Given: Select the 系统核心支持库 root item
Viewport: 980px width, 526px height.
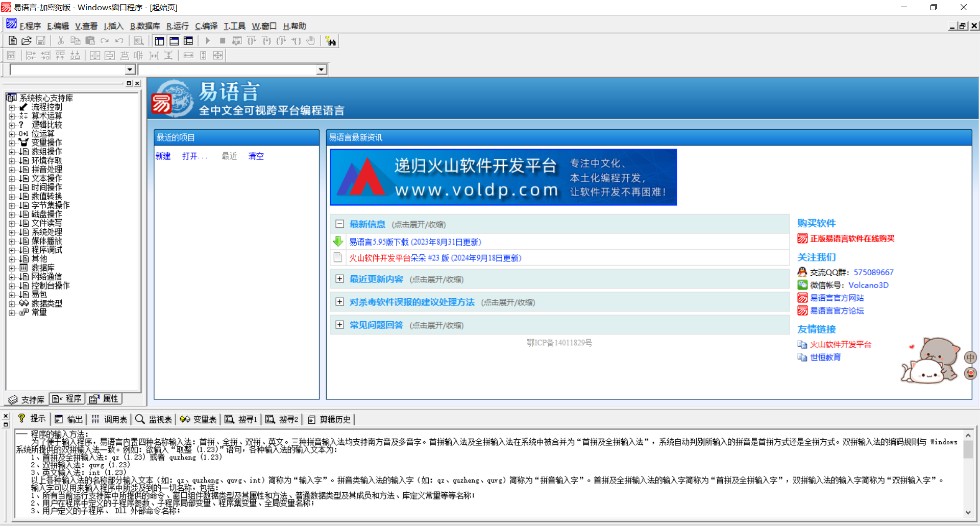Looking at the screenshot, I should coord(46,98).
